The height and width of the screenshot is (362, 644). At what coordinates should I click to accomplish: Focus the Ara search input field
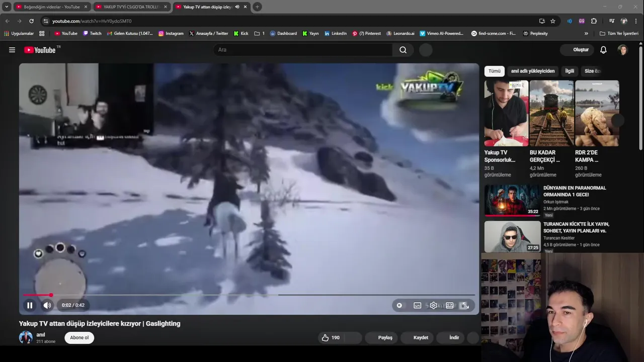coord(303,50)
